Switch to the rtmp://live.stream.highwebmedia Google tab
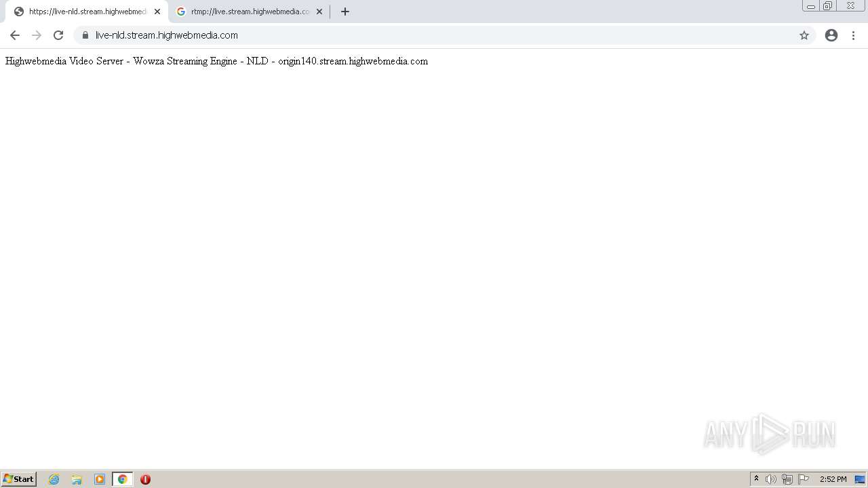Image resolution: width=868 pixels, height=488 pixels. point(249,12)
